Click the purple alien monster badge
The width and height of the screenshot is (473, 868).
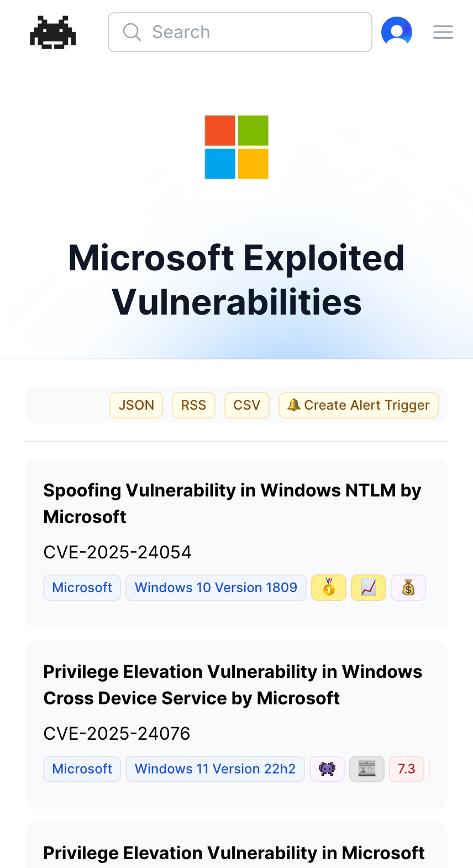(x=327, y=769)
